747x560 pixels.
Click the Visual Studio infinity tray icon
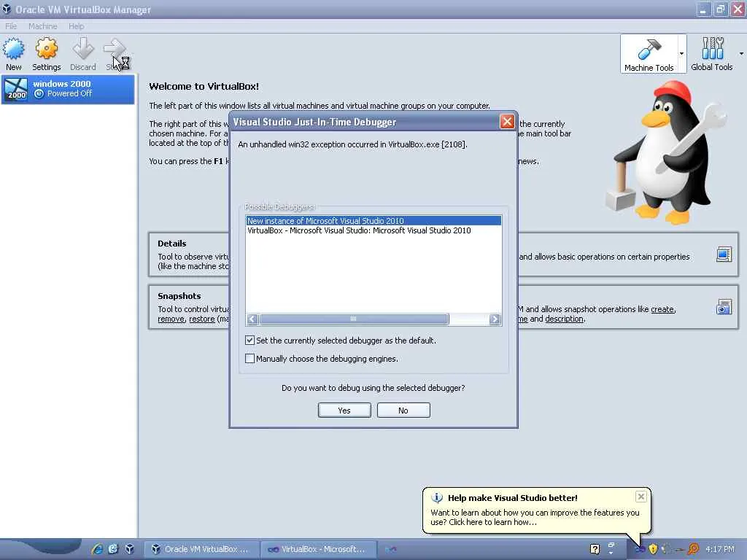pyautogui.click(x=640, y=549)
